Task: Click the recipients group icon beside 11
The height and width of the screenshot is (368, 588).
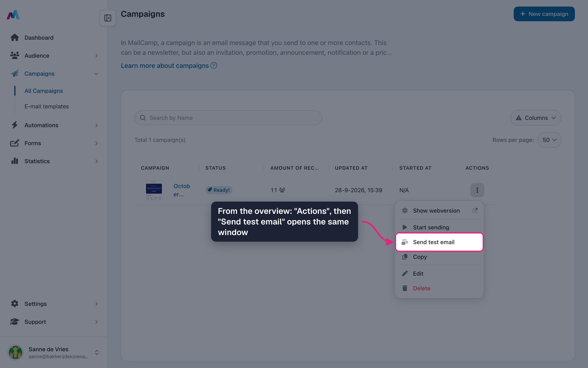Action: pos(282,190)
